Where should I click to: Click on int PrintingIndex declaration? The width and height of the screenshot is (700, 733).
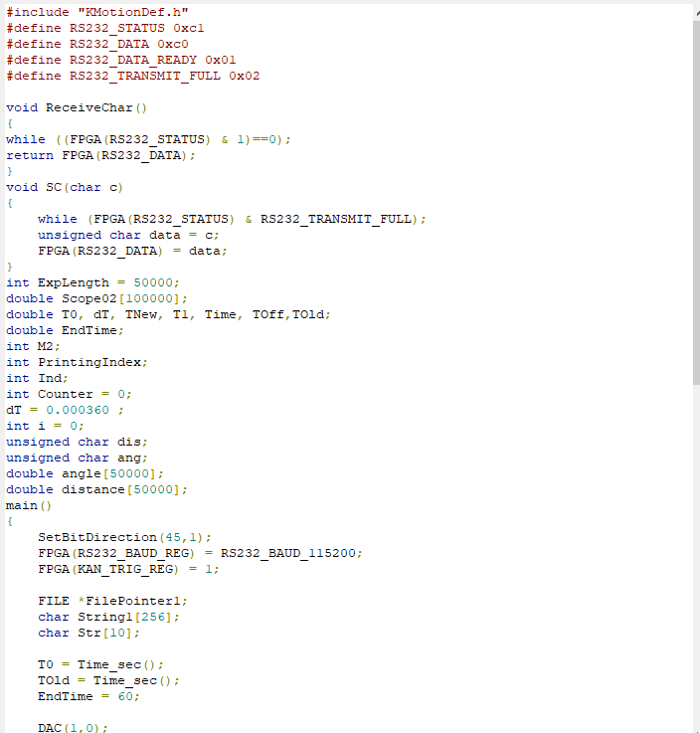coord(77,362)
